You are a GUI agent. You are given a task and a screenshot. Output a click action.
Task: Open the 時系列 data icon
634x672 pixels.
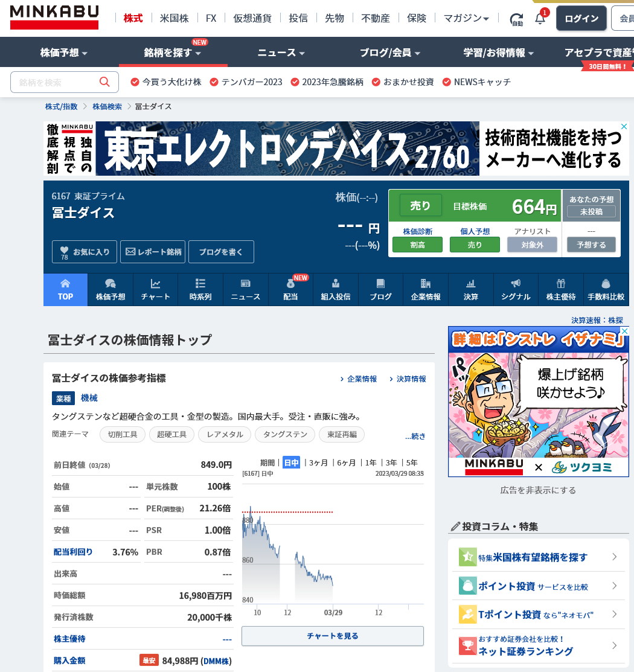pyautogui.click(x=200, y=290)
